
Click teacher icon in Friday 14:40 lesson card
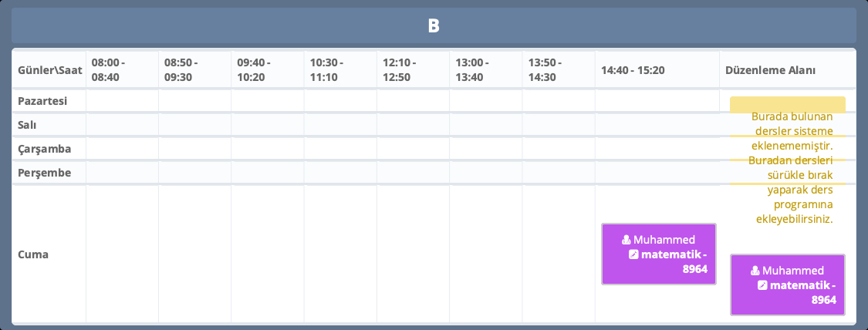627,240
